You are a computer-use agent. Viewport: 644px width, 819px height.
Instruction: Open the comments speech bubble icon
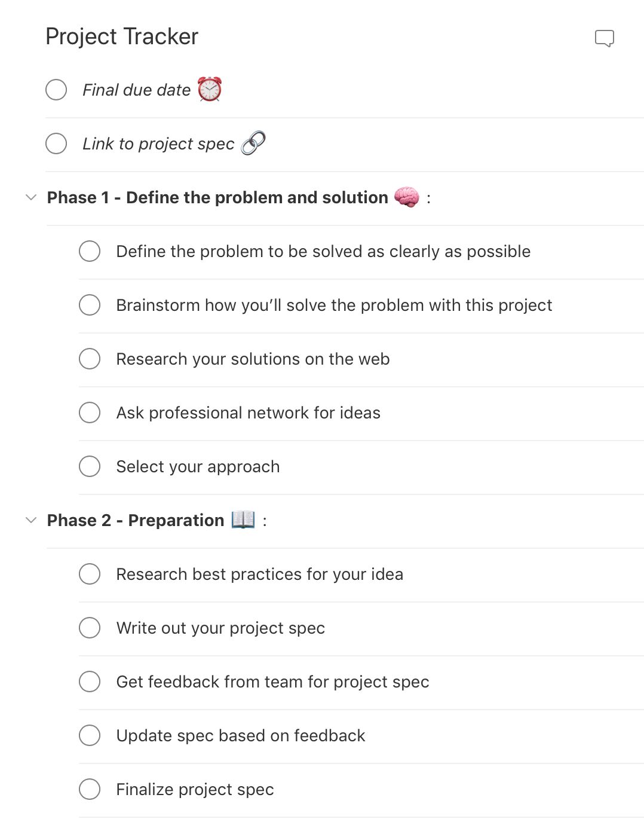coord(604,38)
